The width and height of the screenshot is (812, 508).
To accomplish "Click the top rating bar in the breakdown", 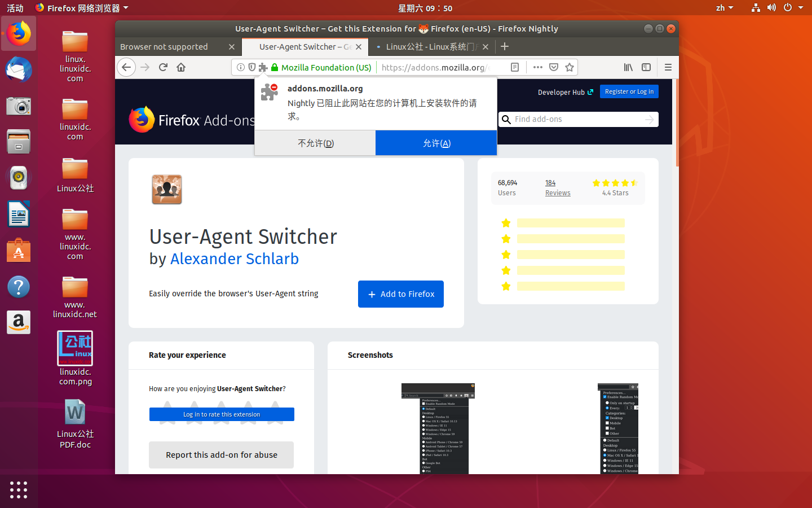I will pos(571,223).
